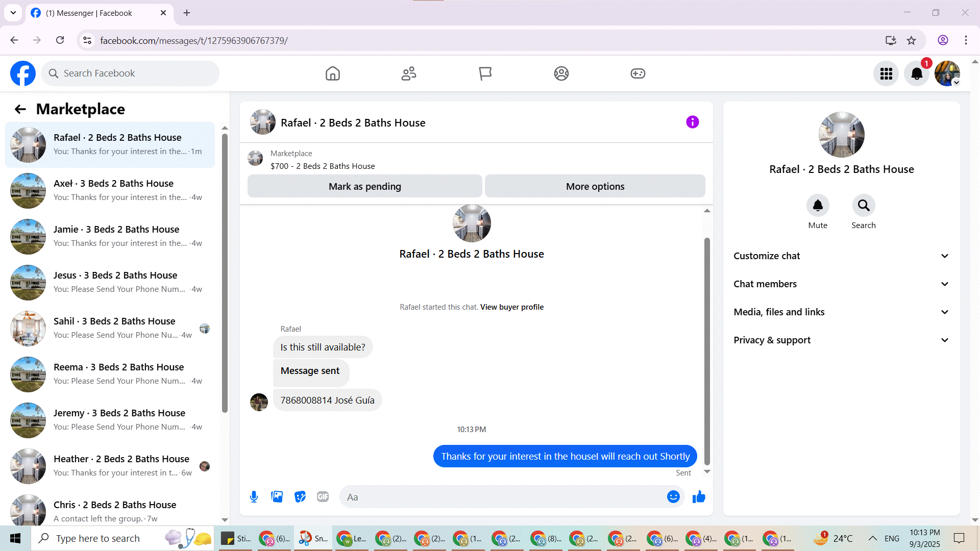
Task: Bookmark this page with the star icon
Action: pos(912,40)
